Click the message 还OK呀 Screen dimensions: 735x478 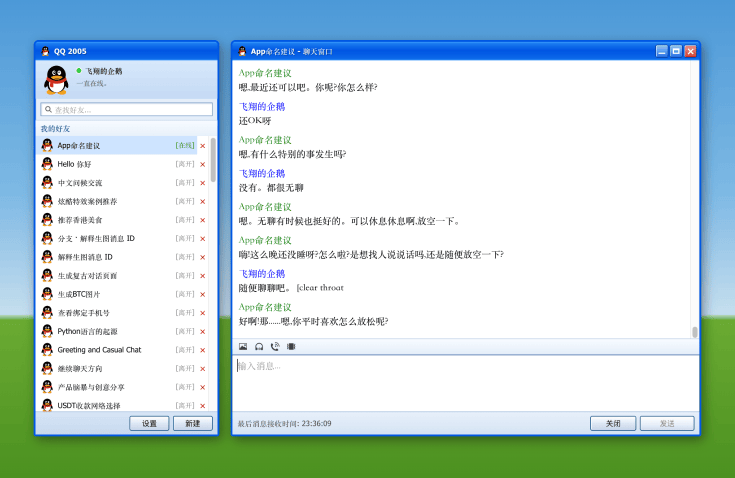click(x=255, y=121)
